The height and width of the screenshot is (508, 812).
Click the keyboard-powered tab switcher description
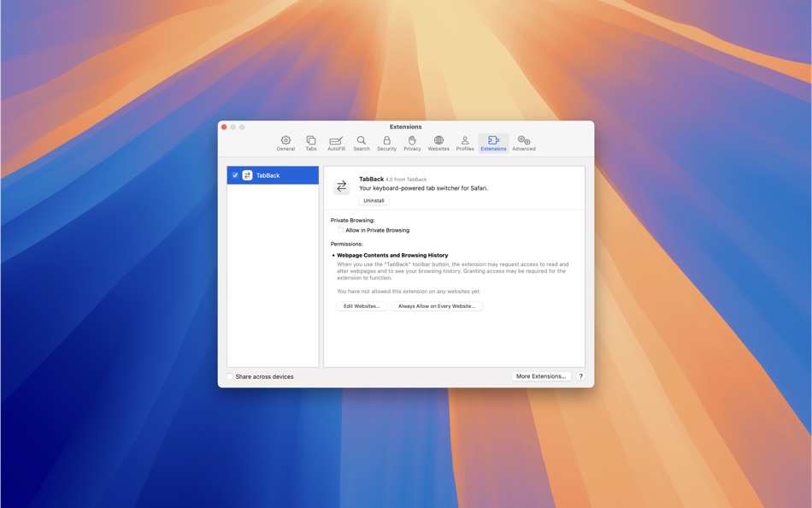(423, 188)
